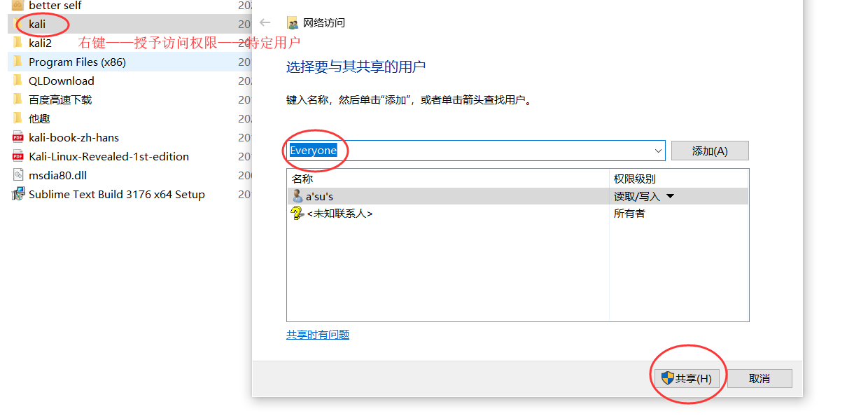Select the Program Files (x86) name
The height and width of the screenshot is (416, 868).
tap(77, 62)
